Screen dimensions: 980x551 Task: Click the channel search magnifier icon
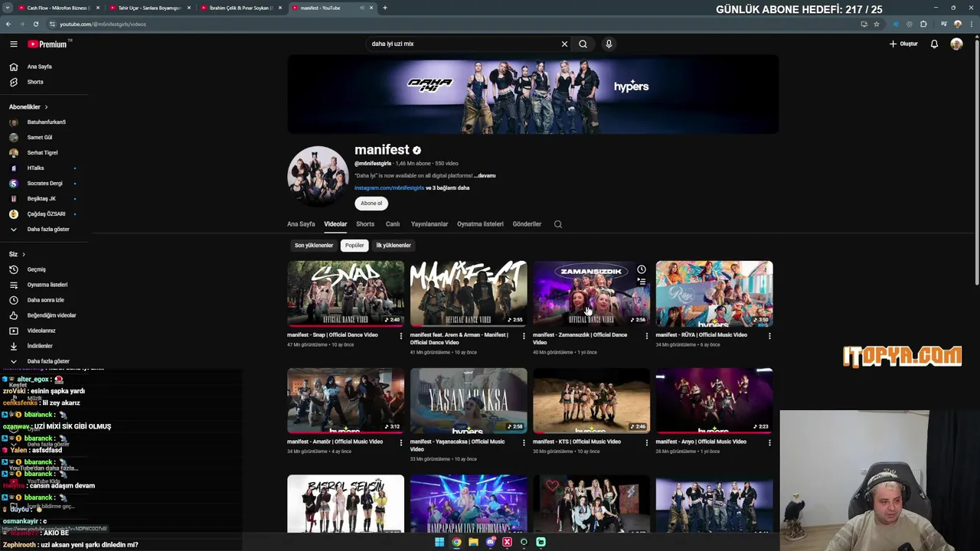pos(558,224)
